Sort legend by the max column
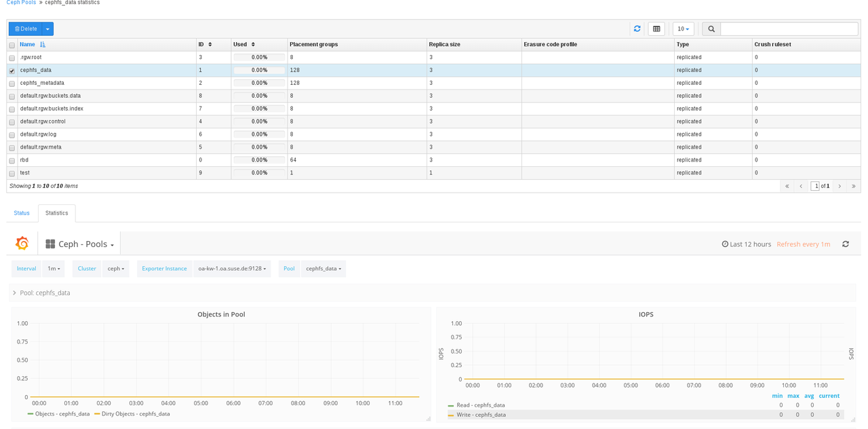 793,396
